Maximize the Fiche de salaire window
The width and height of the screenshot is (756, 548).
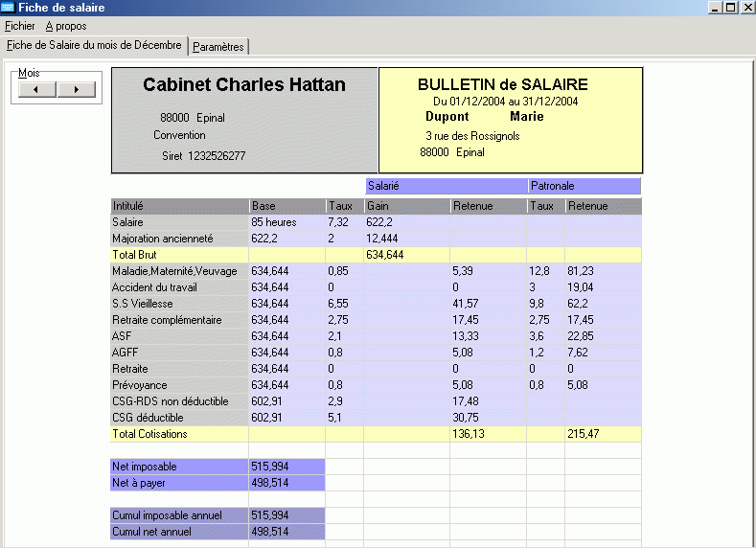pyautogui.click(x=731, y=8)
